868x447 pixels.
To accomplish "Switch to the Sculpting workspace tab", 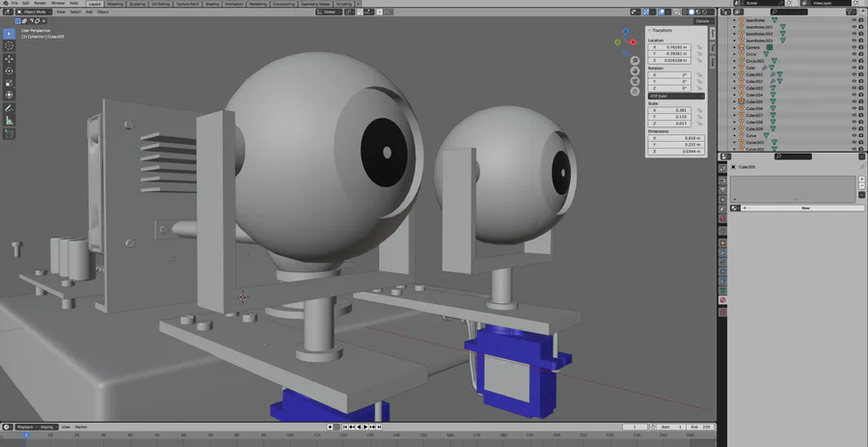I will click(x=137, y=4).
